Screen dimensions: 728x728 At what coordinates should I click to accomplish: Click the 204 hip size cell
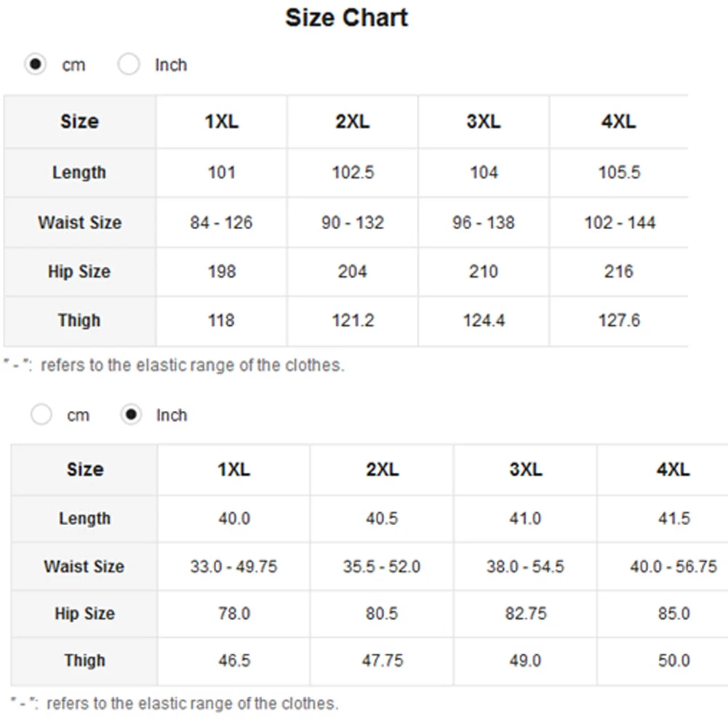click(x=353, y=271)
